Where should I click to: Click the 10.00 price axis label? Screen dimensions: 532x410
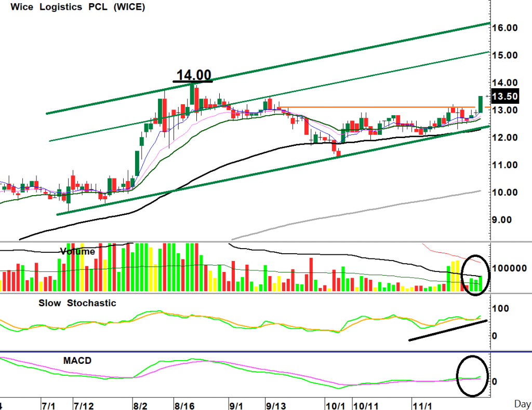pyautogui.click(x=505, y=193)
